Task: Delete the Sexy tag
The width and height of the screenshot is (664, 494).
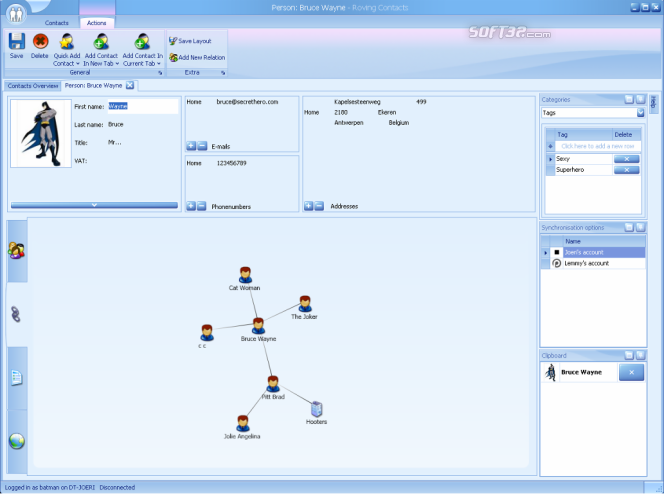Action: [626, 159]
